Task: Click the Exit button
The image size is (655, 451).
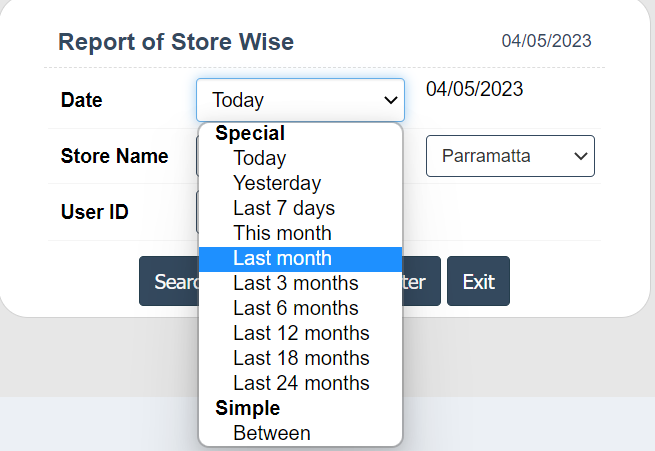Action: click(478, 282)
